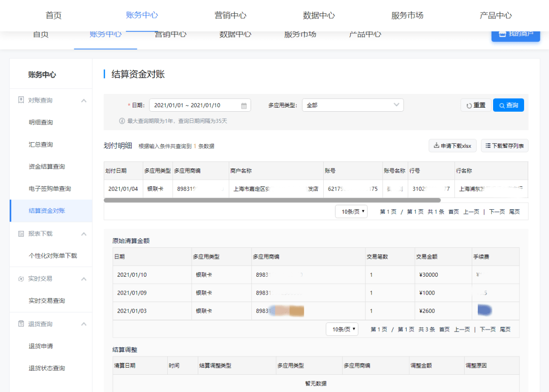Open 明细查询 in the sidebar
549x392 pixels.
[x=41, y=122]
